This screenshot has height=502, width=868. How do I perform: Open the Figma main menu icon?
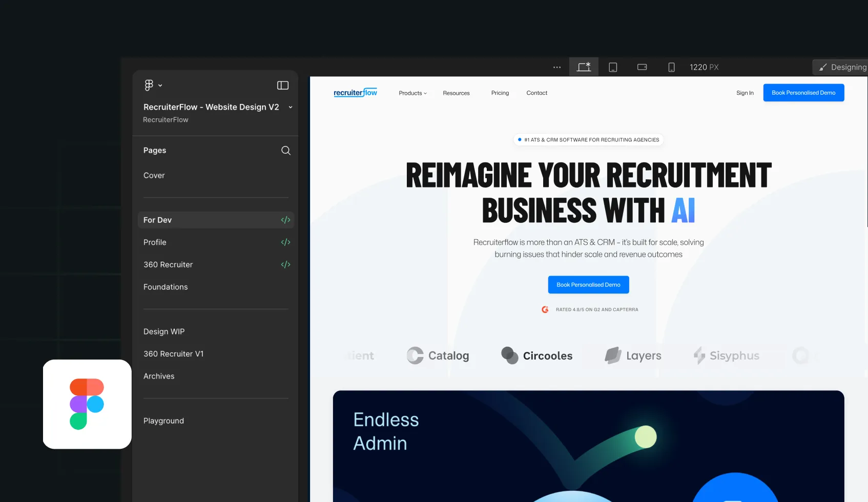tap(149, 85)
